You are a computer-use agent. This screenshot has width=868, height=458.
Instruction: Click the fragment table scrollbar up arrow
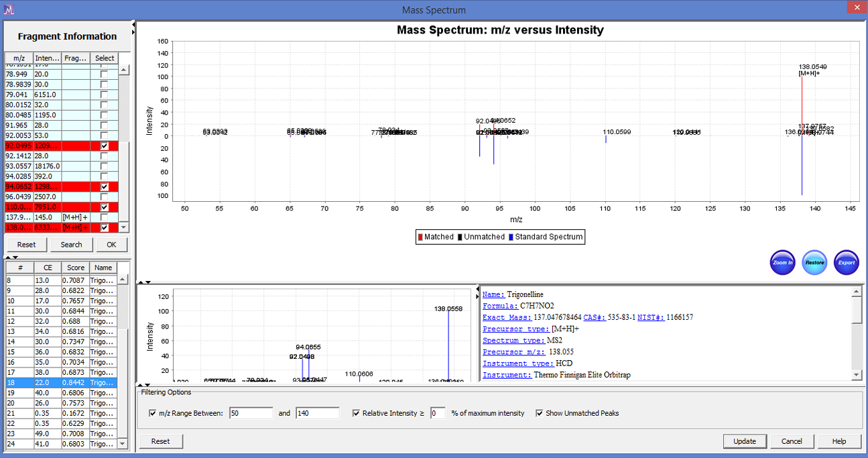pyautogui.click(x=123, y=70)
